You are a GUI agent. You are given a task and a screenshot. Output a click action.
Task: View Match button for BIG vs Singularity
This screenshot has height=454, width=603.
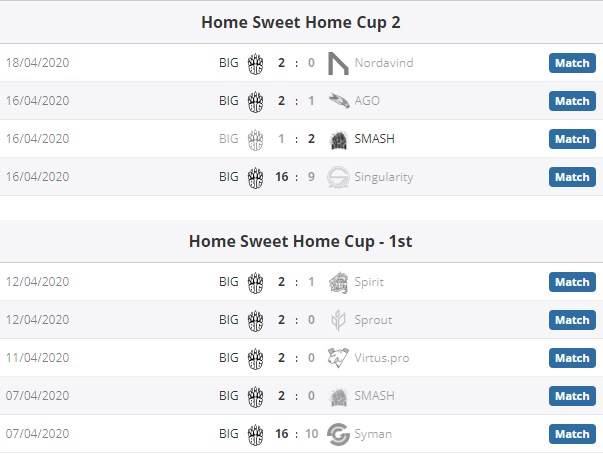coord(572,177)
